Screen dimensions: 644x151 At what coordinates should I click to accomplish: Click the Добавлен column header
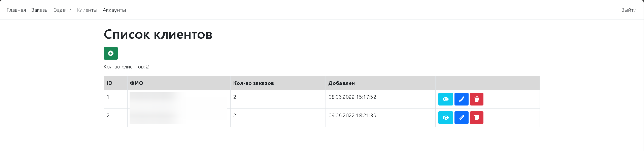click(x=341, y=83)
